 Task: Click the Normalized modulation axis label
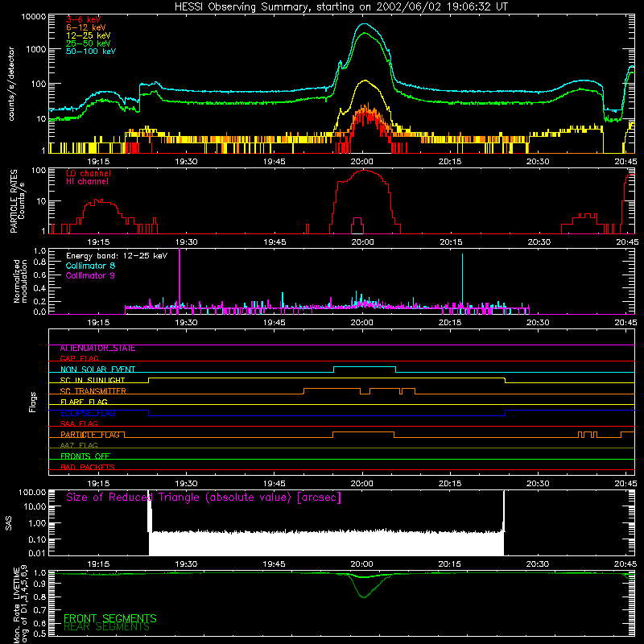19,281
